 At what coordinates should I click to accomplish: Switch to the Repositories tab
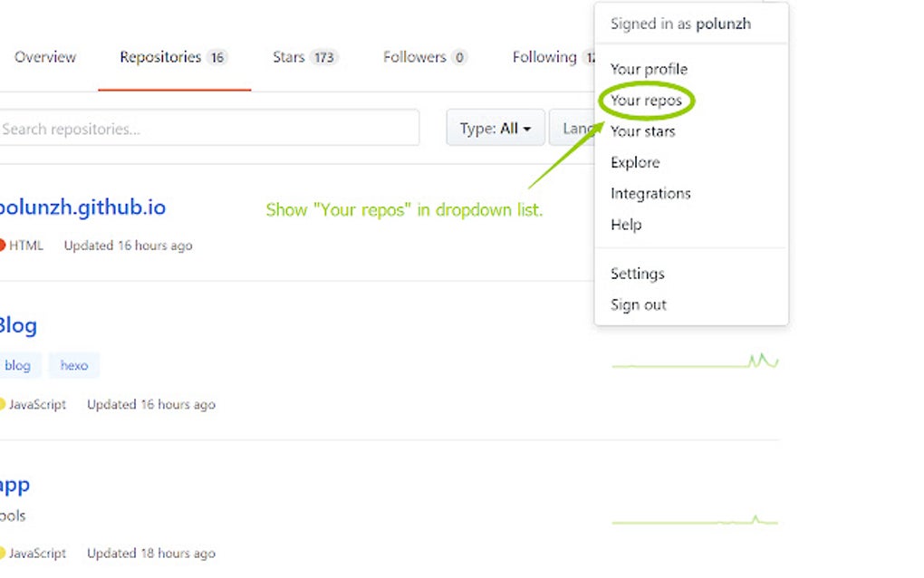click(x=173, y=57)
